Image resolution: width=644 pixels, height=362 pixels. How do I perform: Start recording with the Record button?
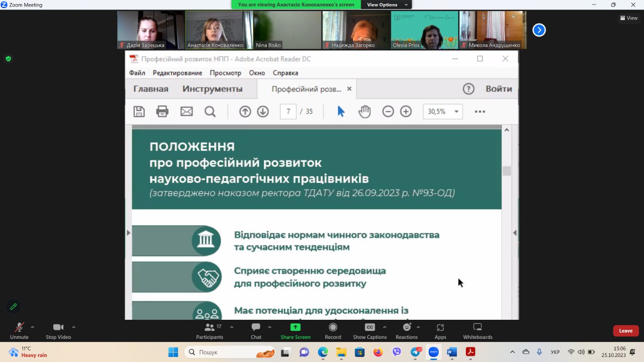[x=333, y=331]
